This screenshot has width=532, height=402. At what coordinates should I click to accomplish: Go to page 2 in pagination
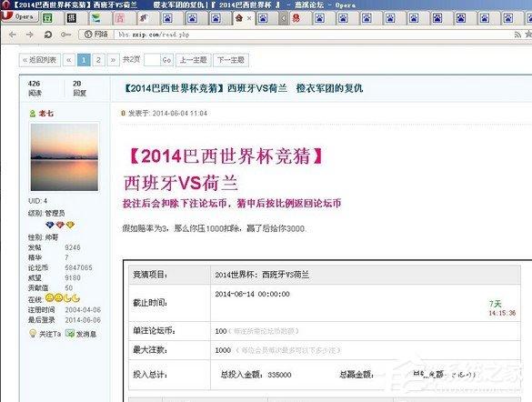pos(98,60)
